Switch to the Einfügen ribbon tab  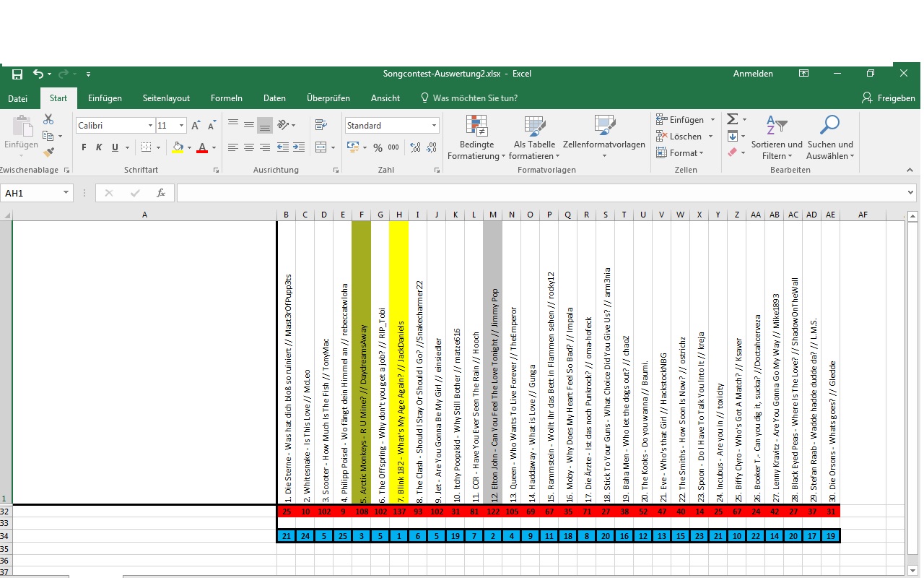click(x=105, y=98)
